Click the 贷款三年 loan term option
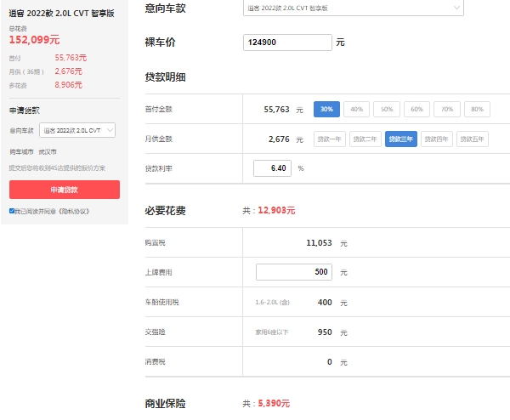 [x=401, y=139]
